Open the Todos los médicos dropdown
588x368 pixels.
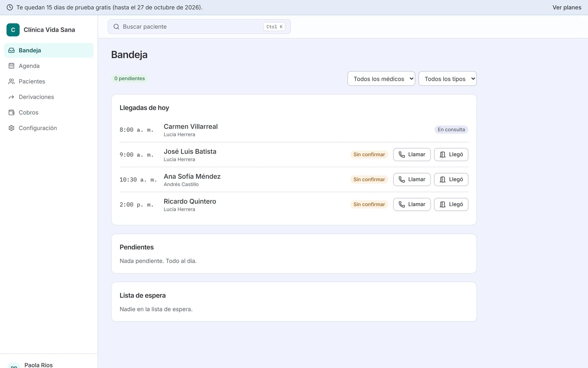[381, 79]
